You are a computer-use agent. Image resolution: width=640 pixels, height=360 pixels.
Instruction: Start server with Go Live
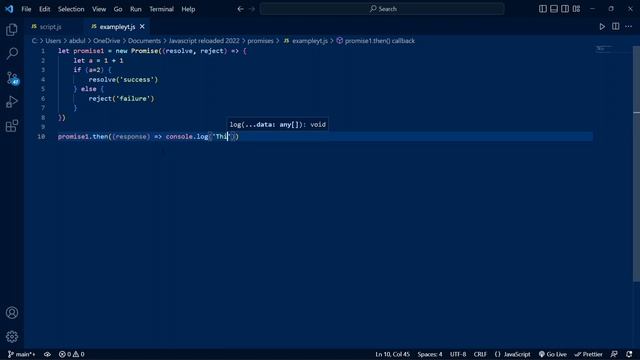tap(553, 354)
